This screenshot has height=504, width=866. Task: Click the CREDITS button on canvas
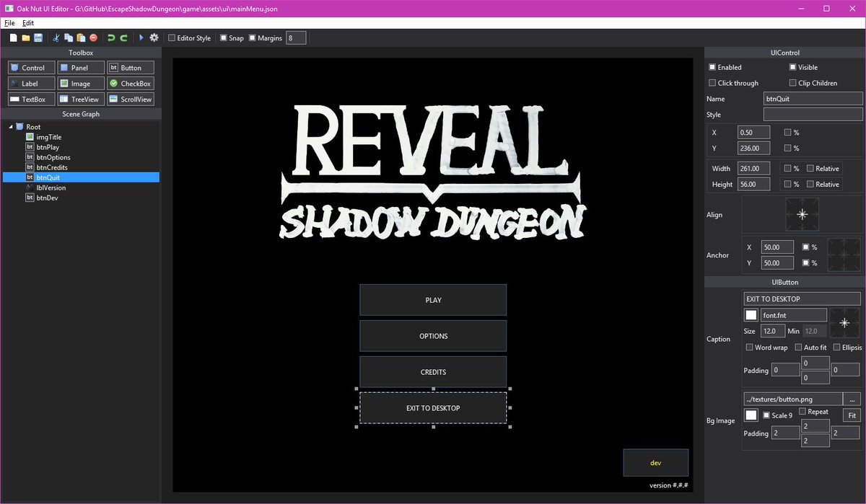[433, 372]
